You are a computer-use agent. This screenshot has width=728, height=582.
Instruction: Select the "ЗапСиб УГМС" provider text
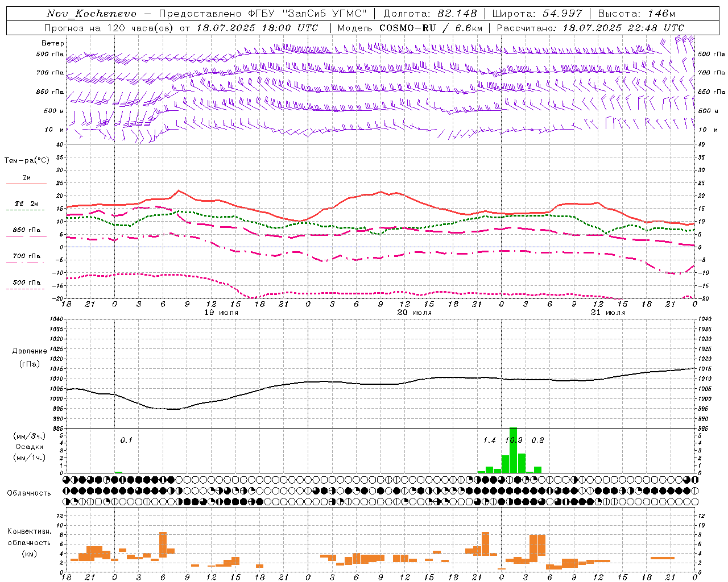(324, 14)
